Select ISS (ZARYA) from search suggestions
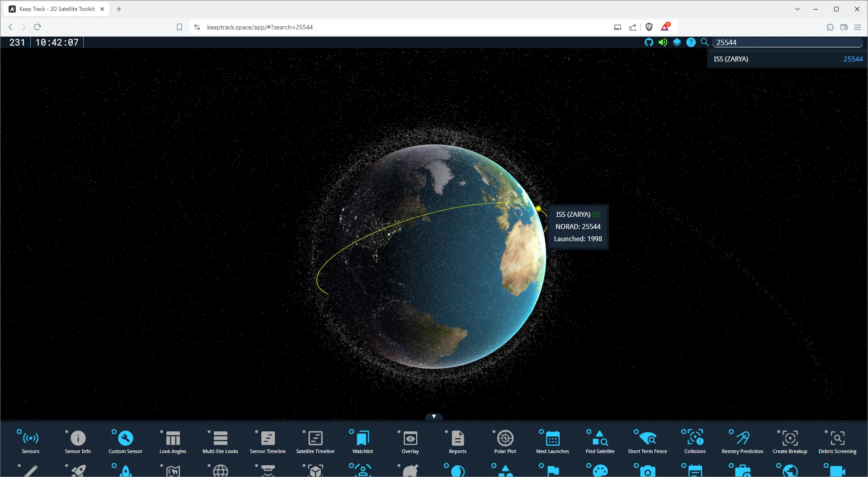 coord(787,59)
